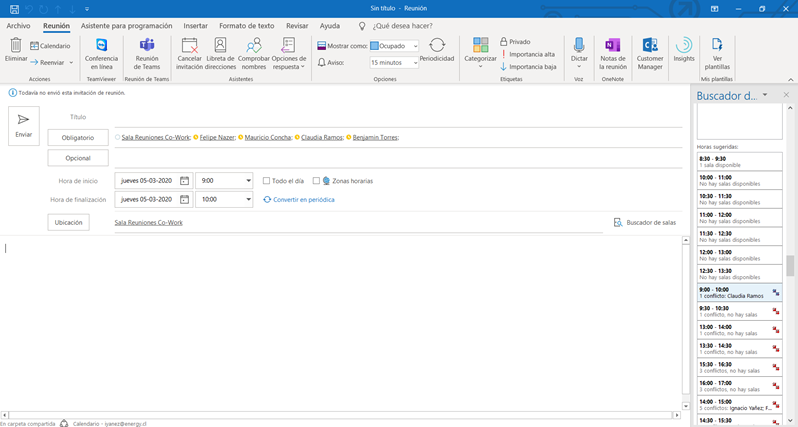Click ribbon display options icon
The height and width of the screenshot is (427, 798).
coord(715,9)
